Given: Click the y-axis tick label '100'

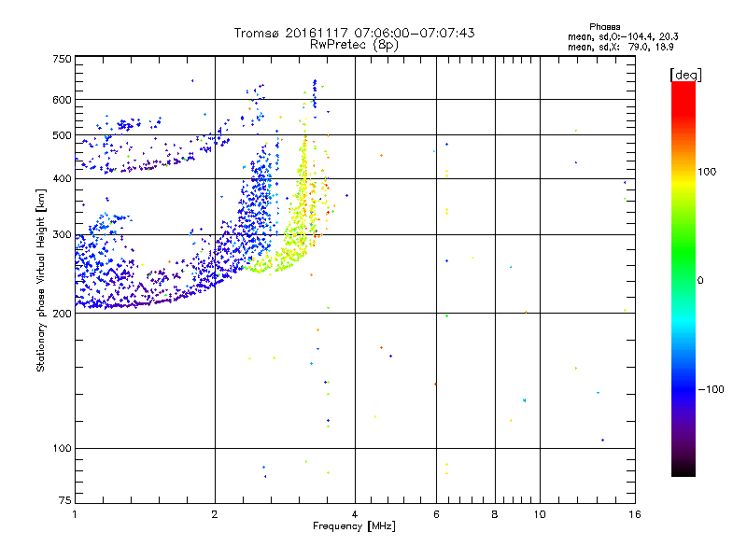Looking at the screenshot, I should point(62,448).
